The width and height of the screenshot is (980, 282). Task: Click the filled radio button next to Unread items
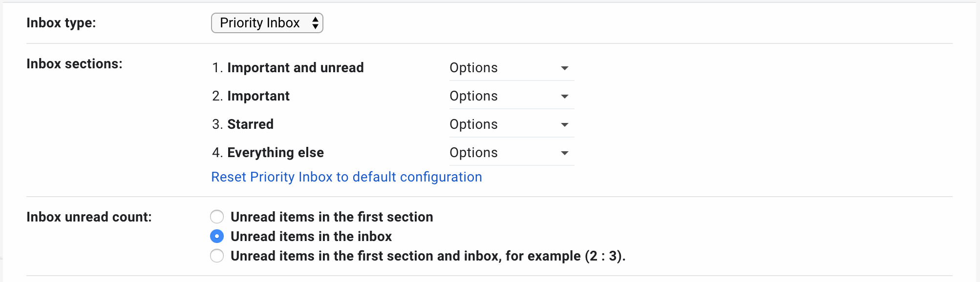(x=217, y=236)
